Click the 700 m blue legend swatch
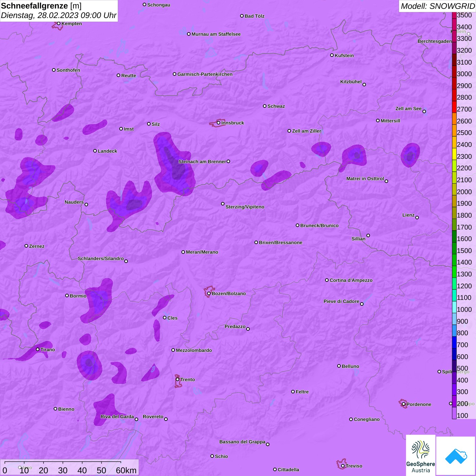The image size is (476, 476). point(454,342)
